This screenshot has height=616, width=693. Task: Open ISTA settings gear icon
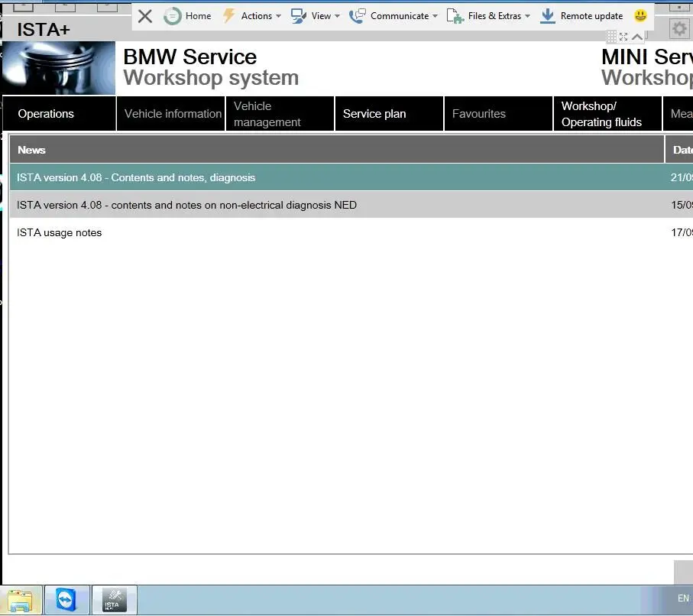click(679, 29)
